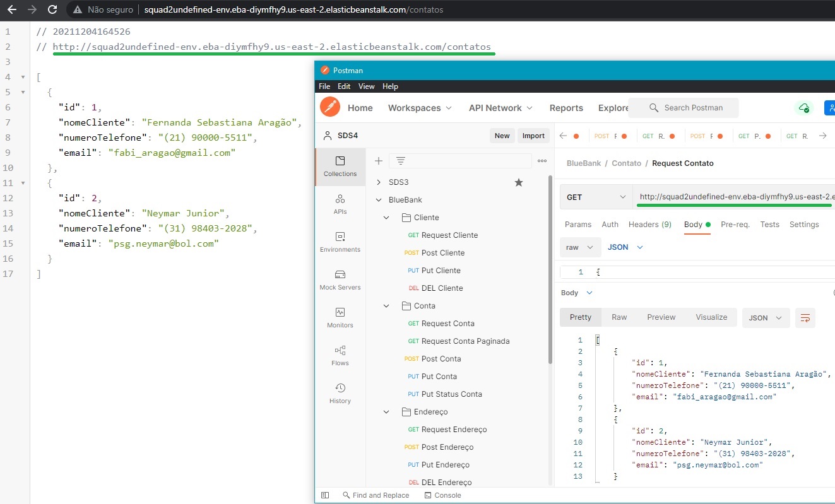Viewport: 835px width, 504px height.
Task: Open the API Network dropdown
Action: coord(500,108)
